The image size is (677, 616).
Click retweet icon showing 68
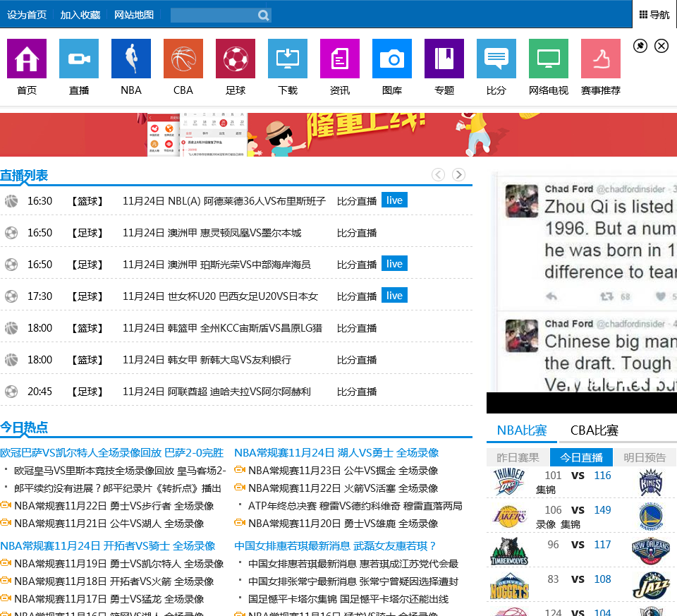pyautogui.click(x=606, y=296)
